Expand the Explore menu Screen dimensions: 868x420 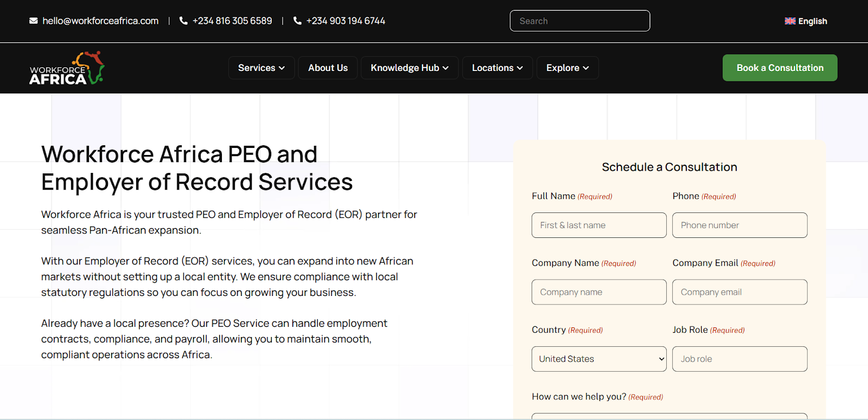(x=567, y=68)
